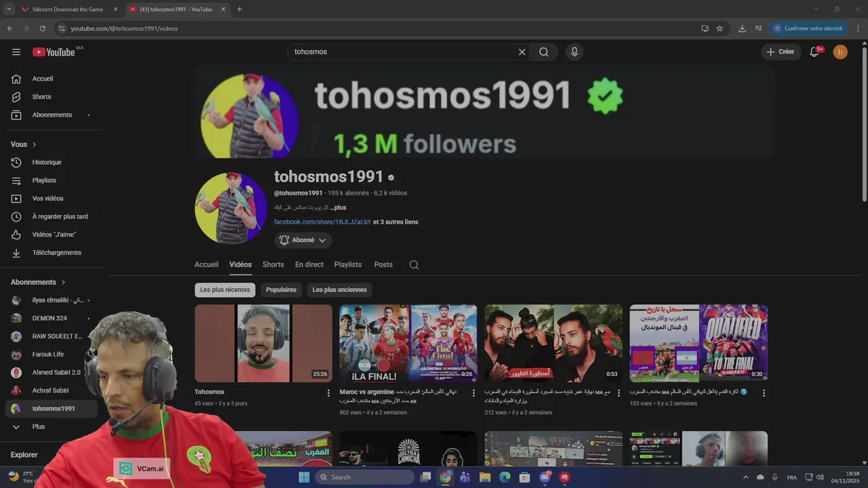This screenshot has height=488, width=868.
Task: Clear the search box text
Action: [x=522, y=52]
